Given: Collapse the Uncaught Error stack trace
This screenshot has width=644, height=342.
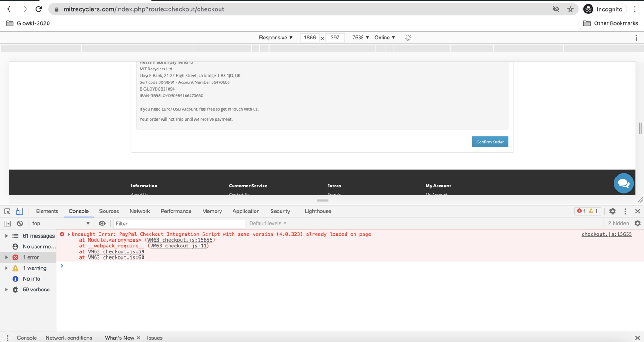Looking at the screenshot, I should click(69, 234).
